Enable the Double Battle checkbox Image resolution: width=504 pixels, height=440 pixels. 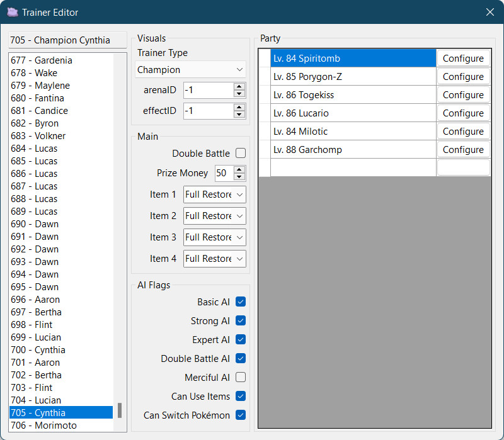pyautogui.click(x=241, y=153)
